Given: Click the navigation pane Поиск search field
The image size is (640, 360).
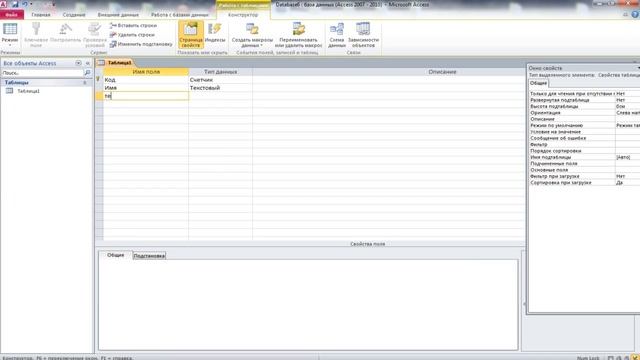Looking at the screenshot, I should [42, 73].
